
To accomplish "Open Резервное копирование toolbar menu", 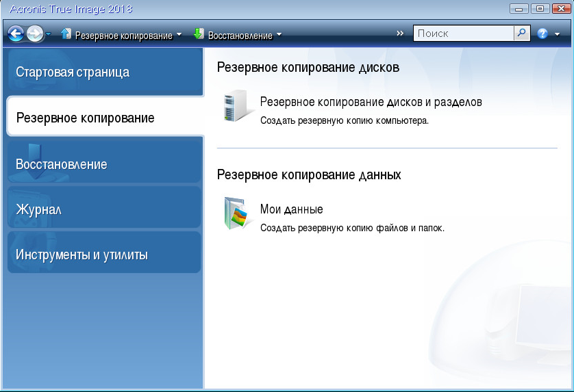I will [x=123, y=36].
